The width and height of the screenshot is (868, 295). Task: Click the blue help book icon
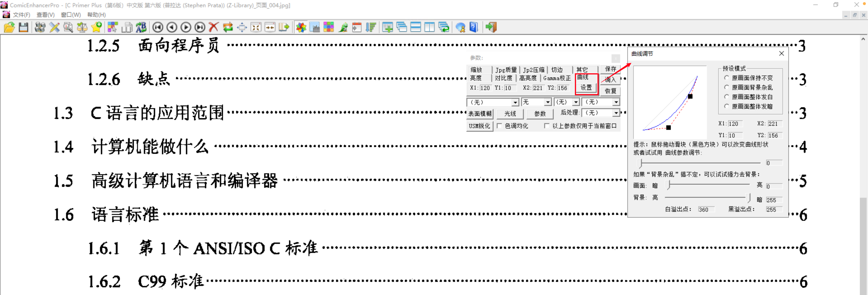474,27
